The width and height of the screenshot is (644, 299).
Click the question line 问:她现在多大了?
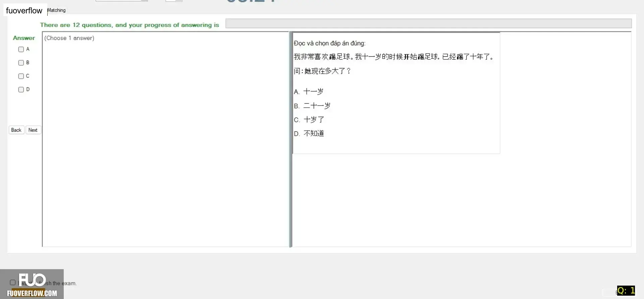(322, 71)
